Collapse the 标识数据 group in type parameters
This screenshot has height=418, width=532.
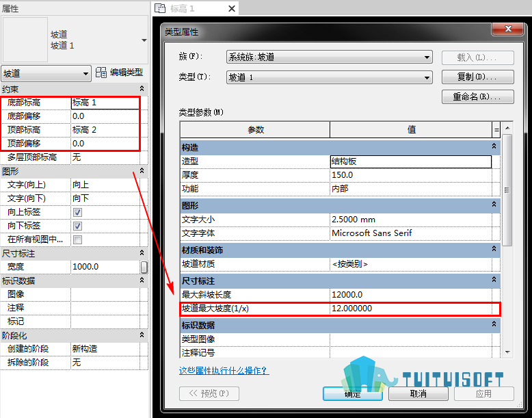(494, 324)
